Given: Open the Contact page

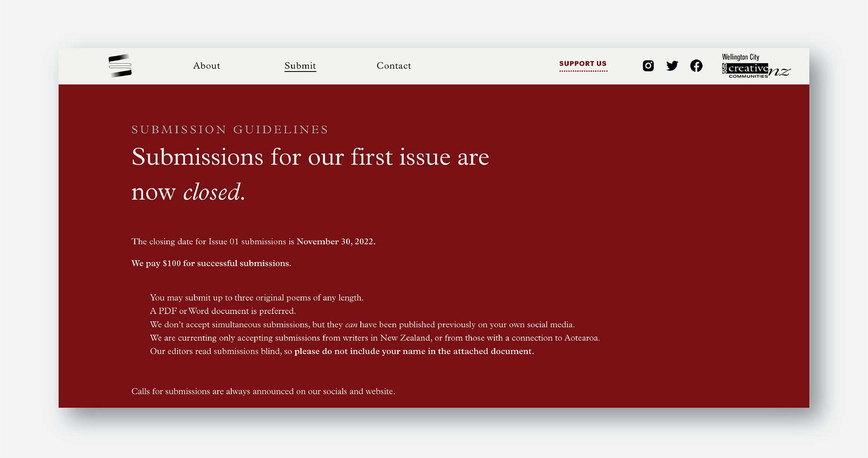Looking at the screenshot, I should click(x=394, y=66).
